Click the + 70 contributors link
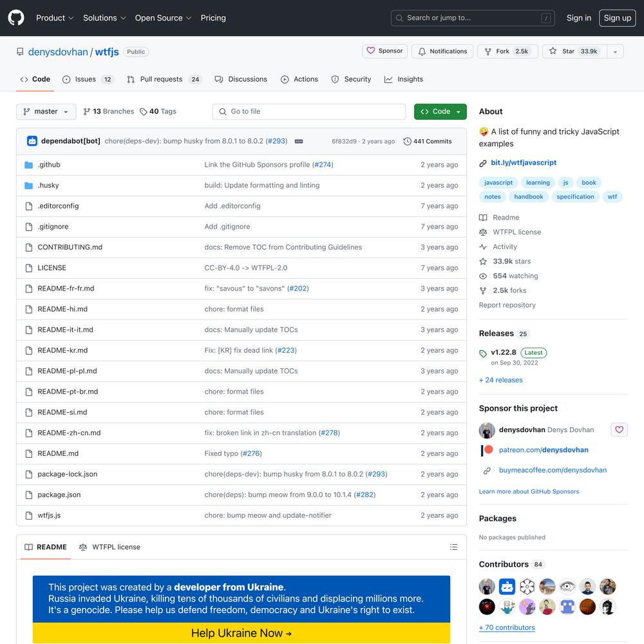 coord(507,627)
